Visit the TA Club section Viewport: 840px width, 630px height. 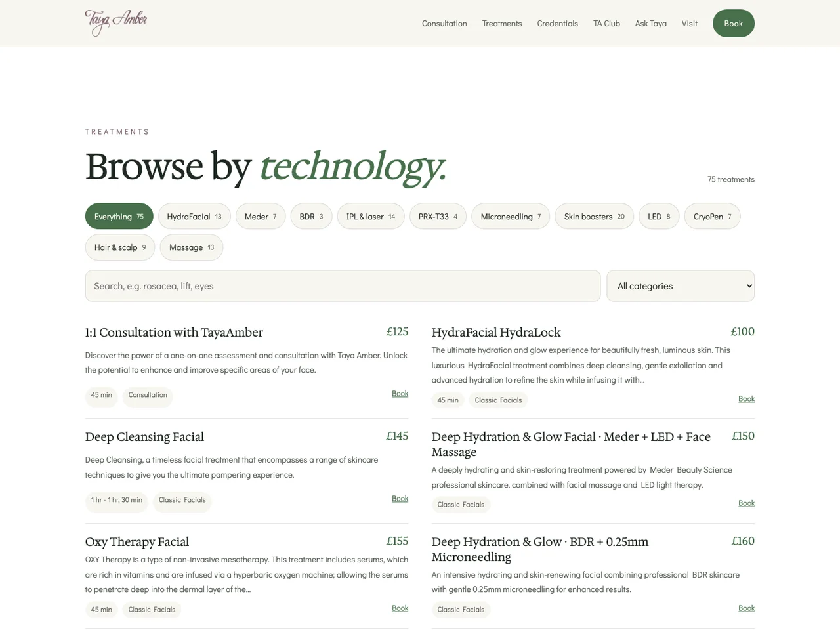point(606,24)
